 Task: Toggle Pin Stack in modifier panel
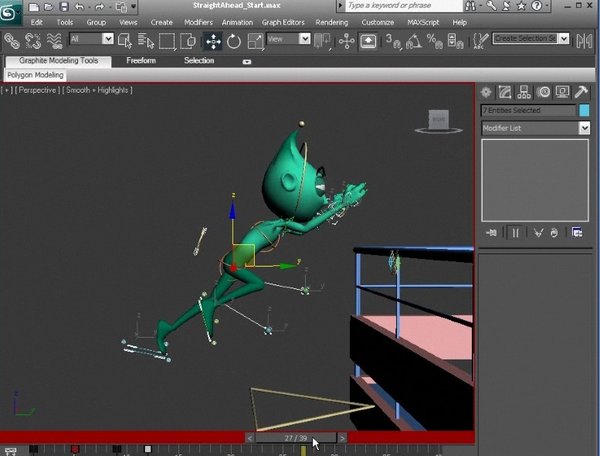point(491,233)
